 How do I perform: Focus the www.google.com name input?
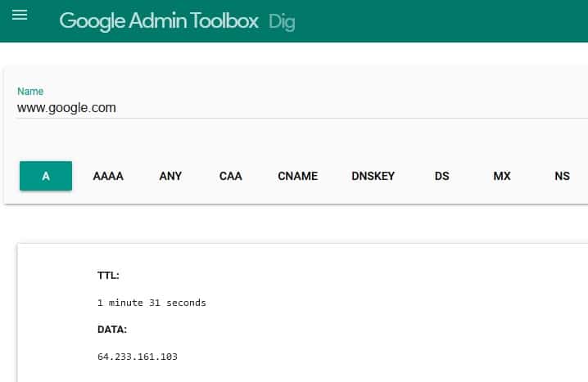click(302, 108)
